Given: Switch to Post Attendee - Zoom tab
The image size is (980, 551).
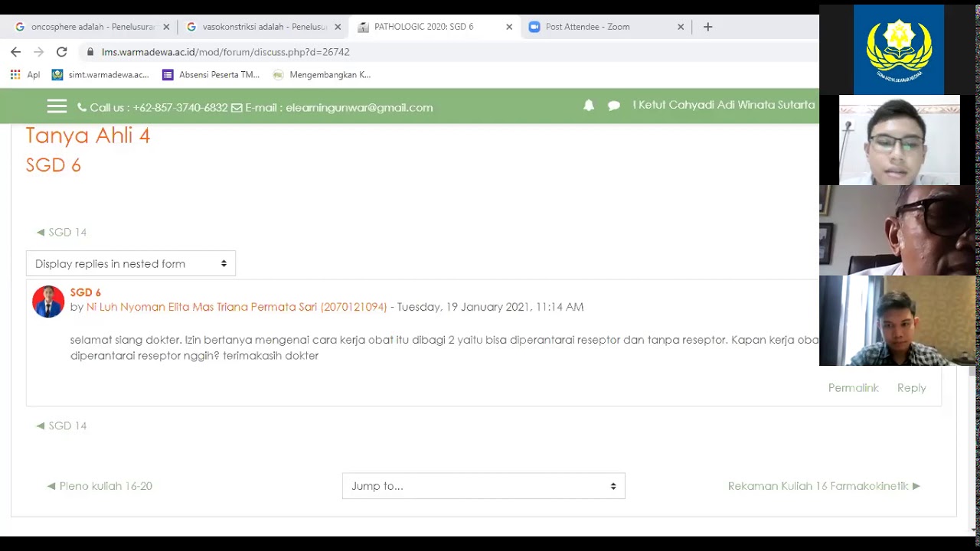Looking at the screenshot, I should point(606,27).
